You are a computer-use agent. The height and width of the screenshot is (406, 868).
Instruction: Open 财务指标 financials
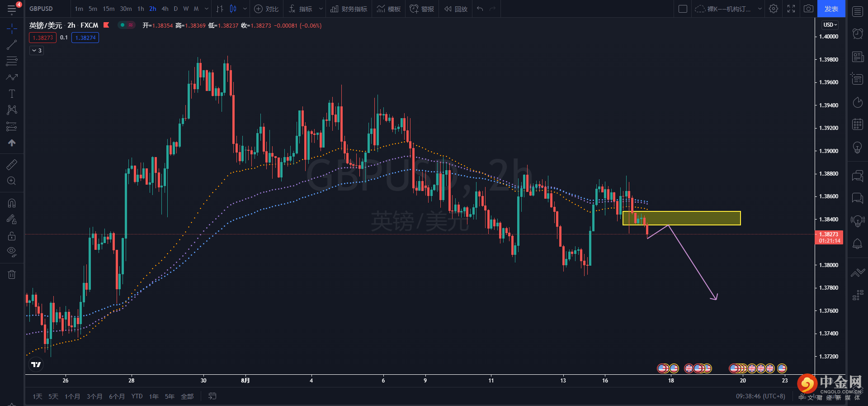click(349, 9)
